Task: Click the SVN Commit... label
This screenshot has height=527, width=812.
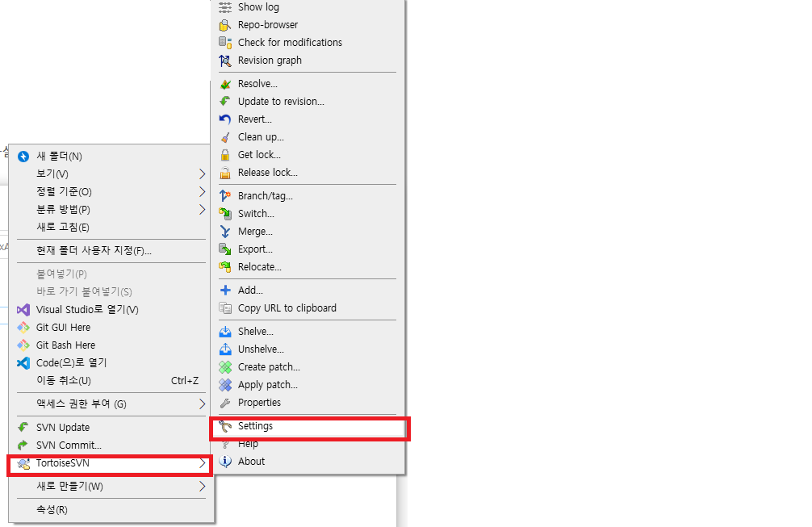Action: pyautogui.click(x=69, y=445)
